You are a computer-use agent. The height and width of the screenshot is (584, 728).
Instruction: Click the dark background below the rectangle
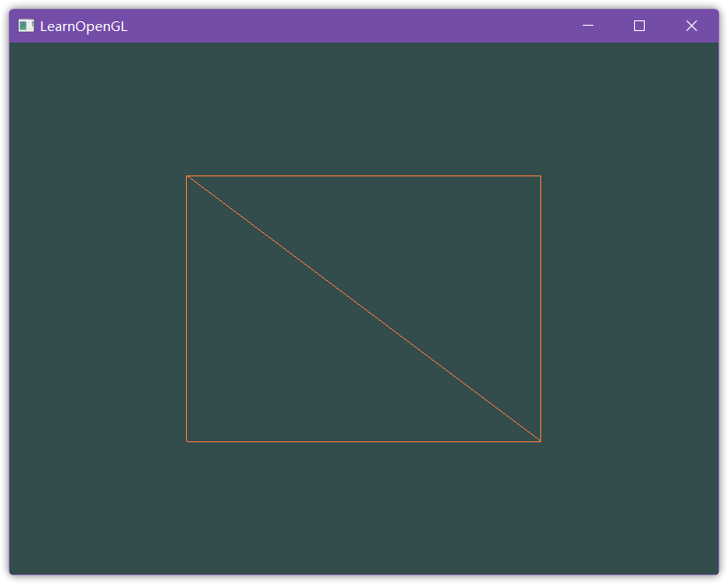tap(363, 510)
